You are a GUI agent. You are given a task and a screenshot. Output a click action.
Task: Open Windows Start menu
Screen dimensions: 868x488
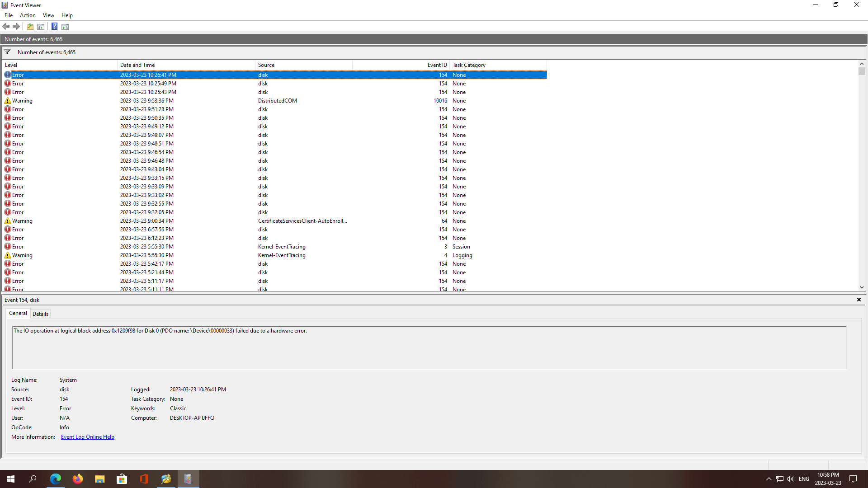11,479
